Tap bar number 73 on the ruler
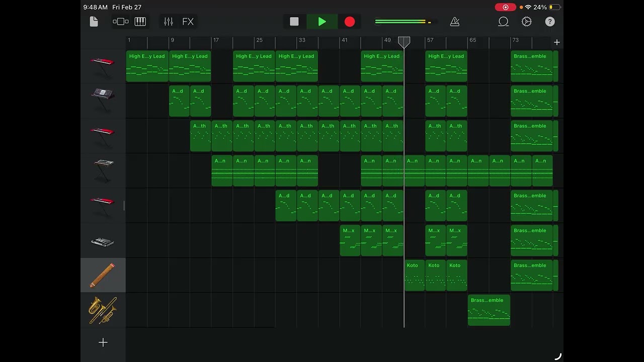644x362 pixels. tap(515, 40)
